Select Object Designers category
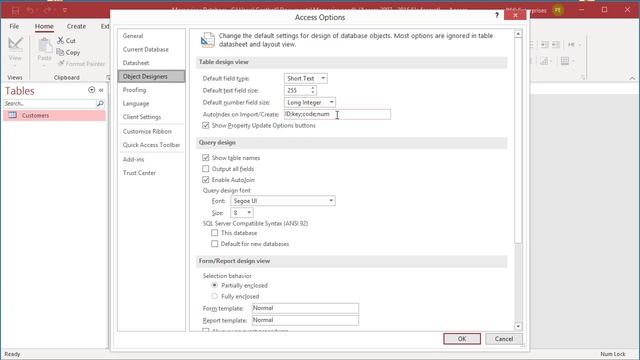Image resolution: width=640 pixels, height=360 pixels. [151, 76]
